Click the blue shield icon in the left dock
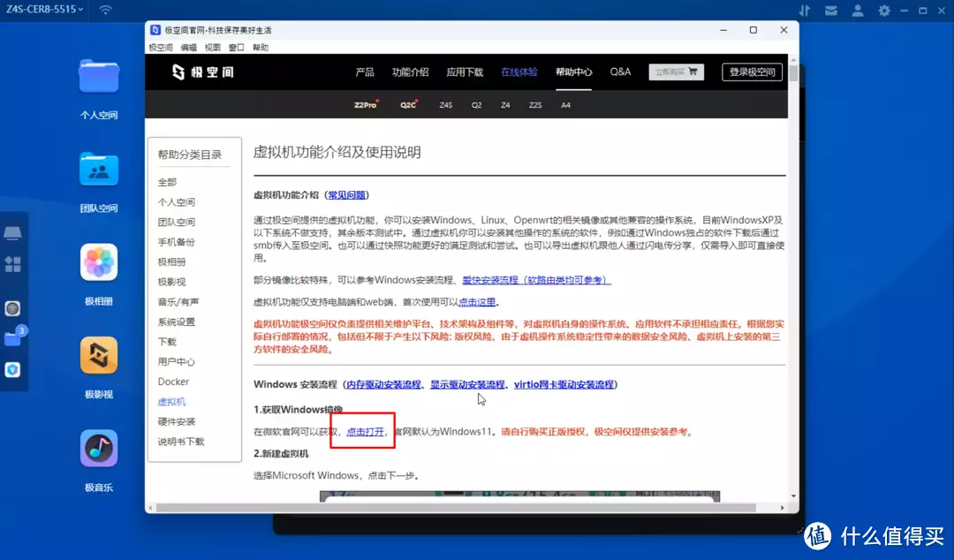This screenshot has height=560, width=954. click(12, 369)
